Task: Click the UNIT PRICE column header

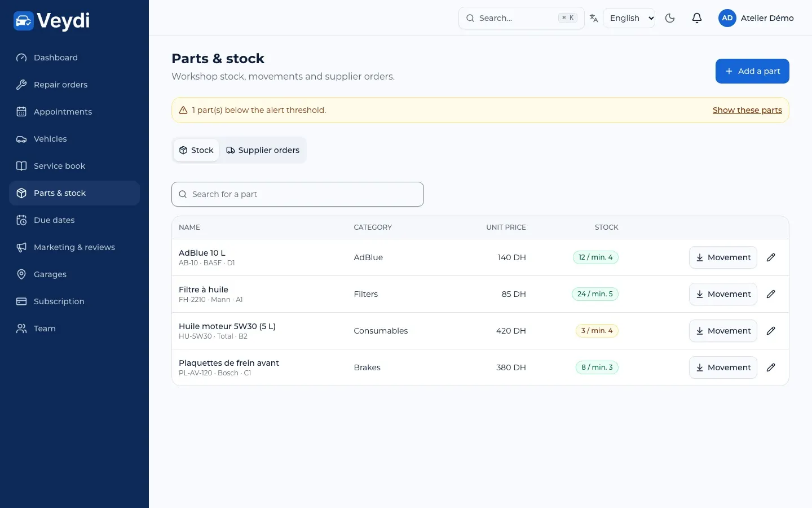Action: pyautogui.click(x=506, y=227)
